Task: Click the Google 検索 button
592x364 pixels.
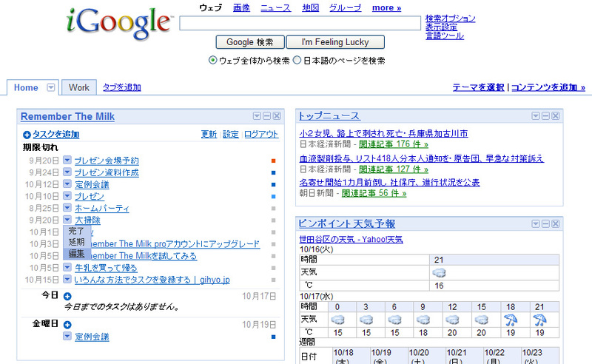Action: click(250, 42)
